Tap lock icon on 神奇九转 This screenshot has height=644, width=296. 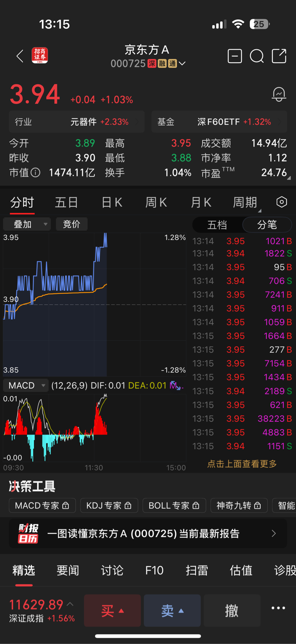(x=258, y=505)
